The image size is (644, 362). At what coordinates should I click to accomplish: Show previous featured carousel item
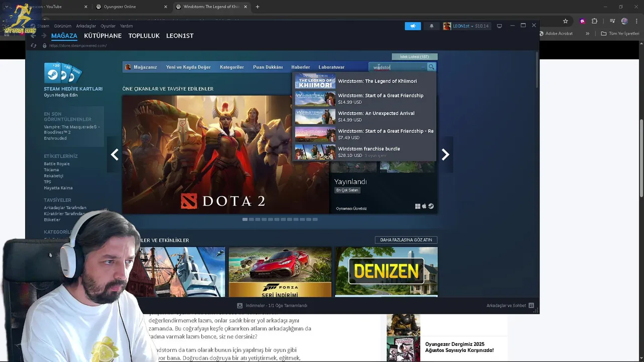pos(115,155)
